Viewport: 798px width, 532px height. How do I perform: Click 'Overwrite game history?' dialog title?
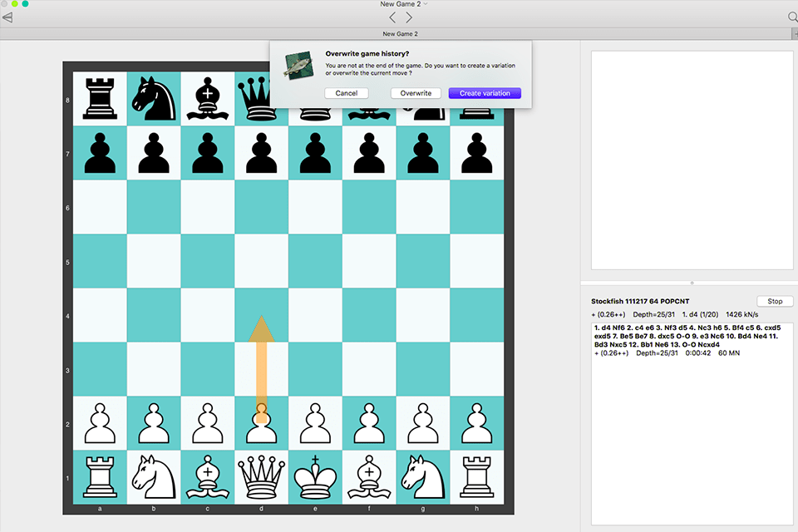pos(367,53)
